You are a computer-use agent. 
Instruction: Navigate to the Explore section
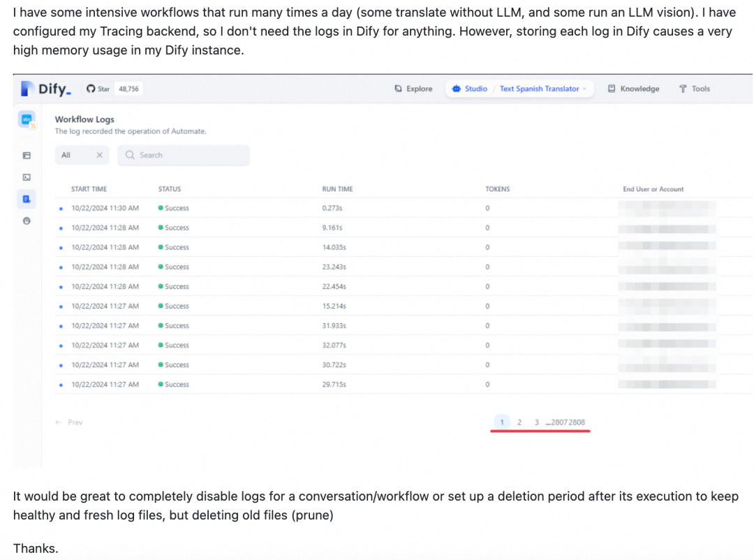point(413,89)
